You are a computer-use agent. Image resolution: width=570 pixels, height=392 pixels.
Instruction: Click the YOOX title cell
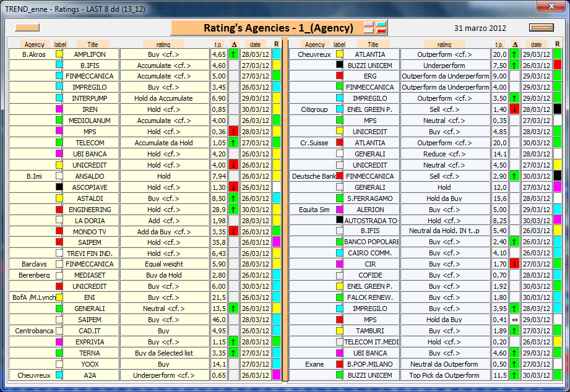pos(90,364)
